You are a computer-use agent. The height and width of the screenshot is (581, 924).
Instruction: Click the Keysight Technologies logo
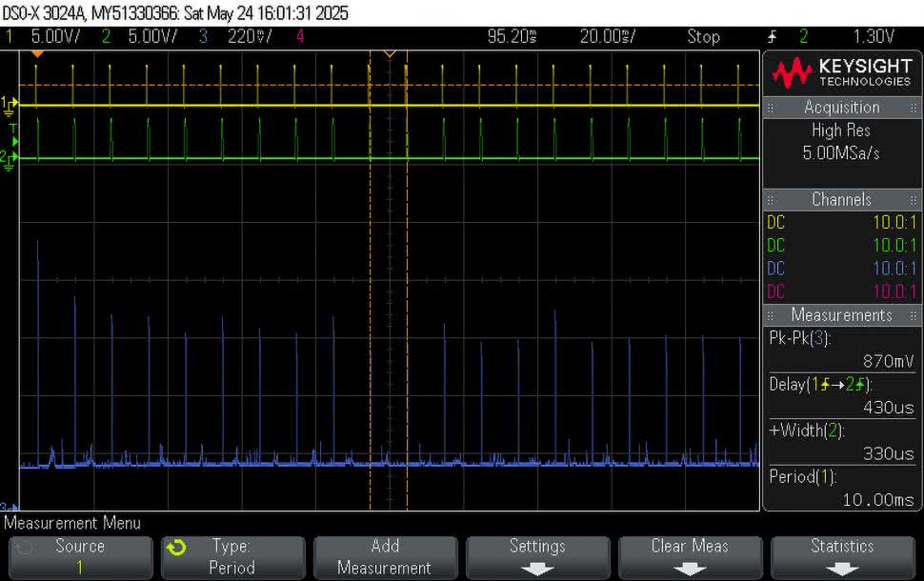click(x=841, y=72)
